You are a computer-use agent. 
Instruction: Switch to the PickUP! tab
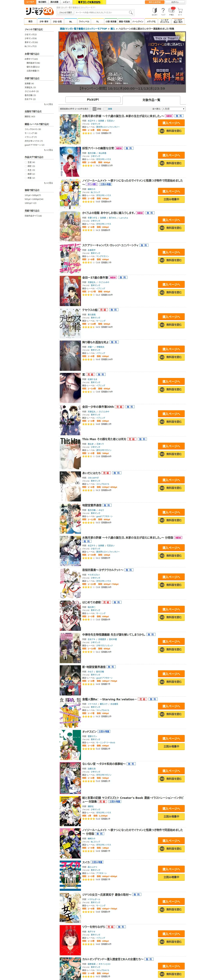(x=93, y=100)
